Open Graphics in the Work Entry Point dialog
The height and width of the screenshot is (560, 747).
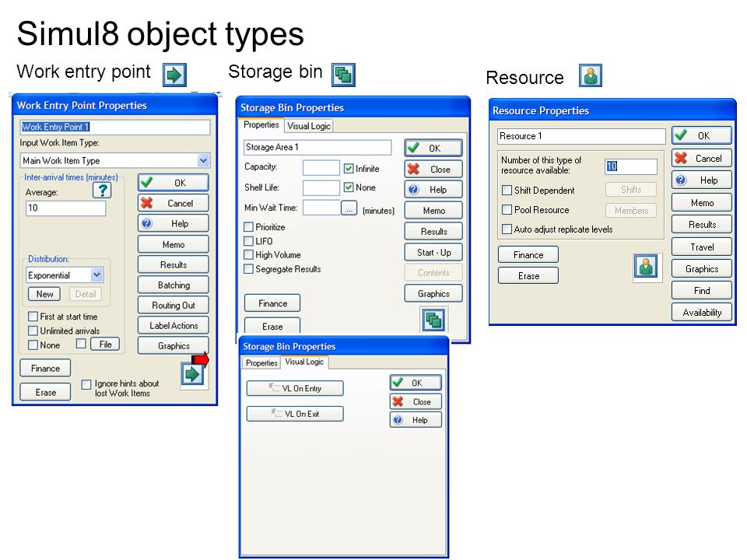pos(174,346)
